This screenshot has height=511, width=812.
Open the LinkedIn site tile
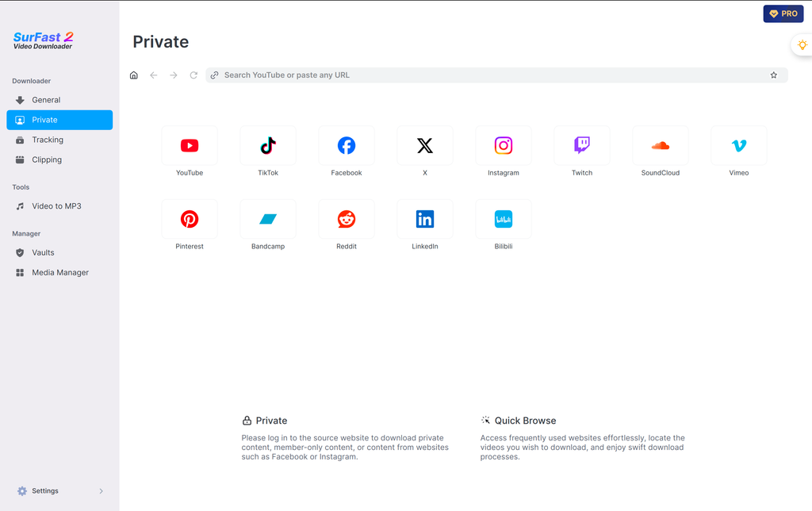tap(425, 219)
